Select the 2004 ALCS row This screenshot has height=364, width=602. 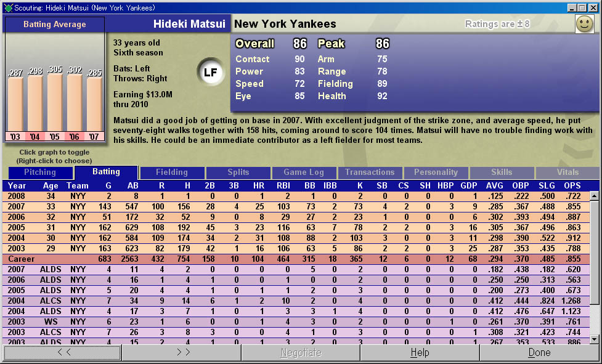click(x=296, y=301)
